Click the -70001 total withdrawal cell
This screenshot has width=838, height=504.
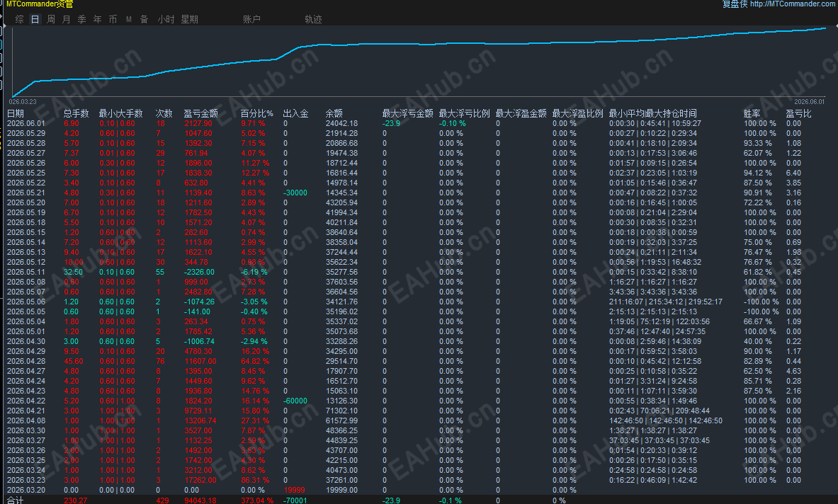tap(295, 500)
